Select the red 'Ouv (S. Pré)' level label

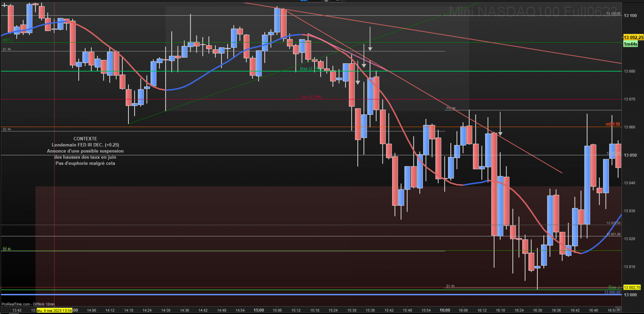311,97
